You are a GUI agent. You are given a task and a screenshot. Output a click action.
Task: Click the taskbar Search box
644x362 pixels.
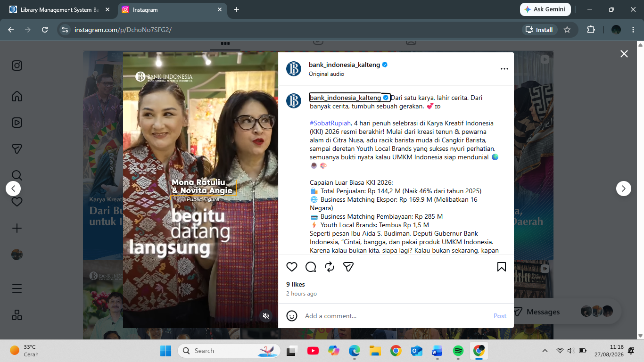click(229, 351)
